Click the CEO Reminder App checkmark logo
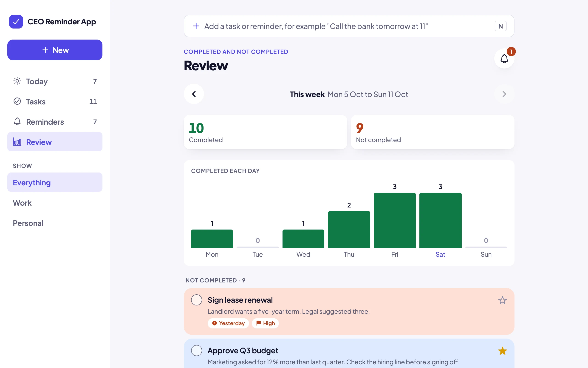 [16, 22]
